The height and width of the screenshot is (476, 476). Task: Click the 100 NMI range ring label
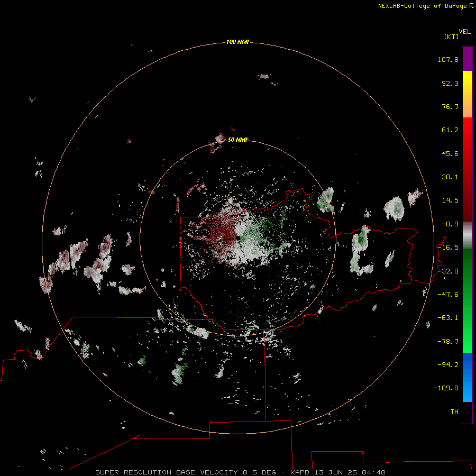(x=237, y=42)
